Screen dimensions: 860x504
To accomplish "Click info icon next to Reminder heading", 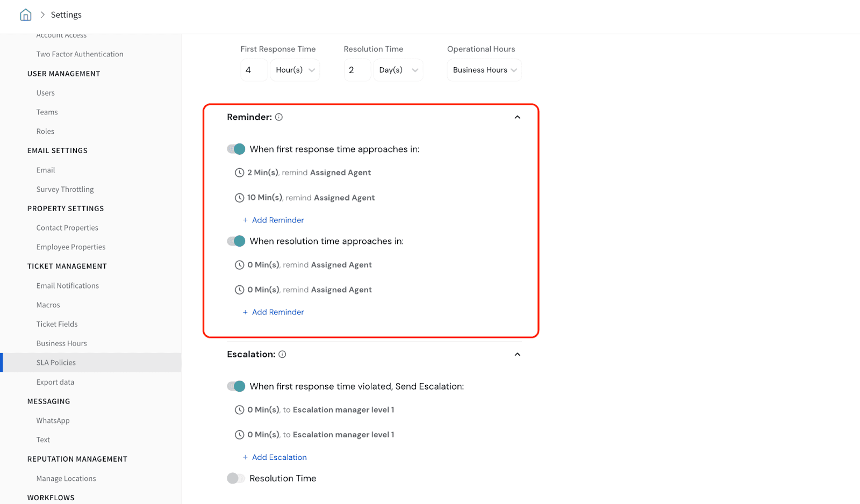I will [279, 117].
